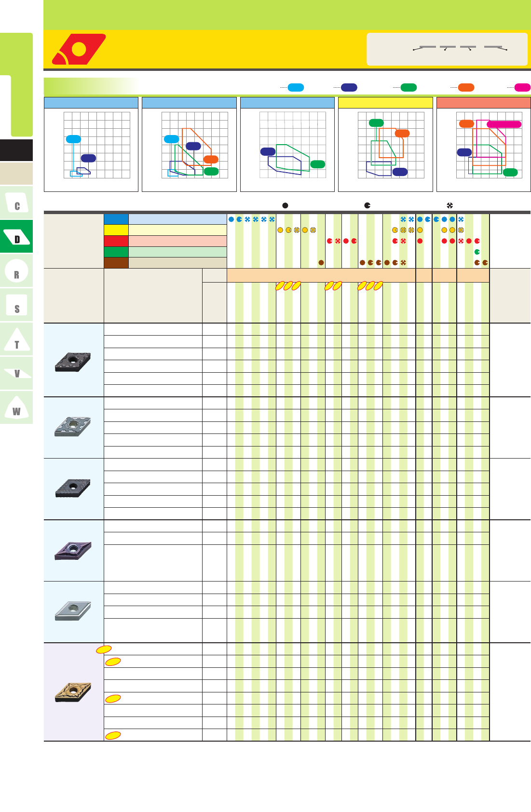The width and height of the screenshot is (531, 812).
Task: Click the chart with the yellow header
Action: click(385, 145)
